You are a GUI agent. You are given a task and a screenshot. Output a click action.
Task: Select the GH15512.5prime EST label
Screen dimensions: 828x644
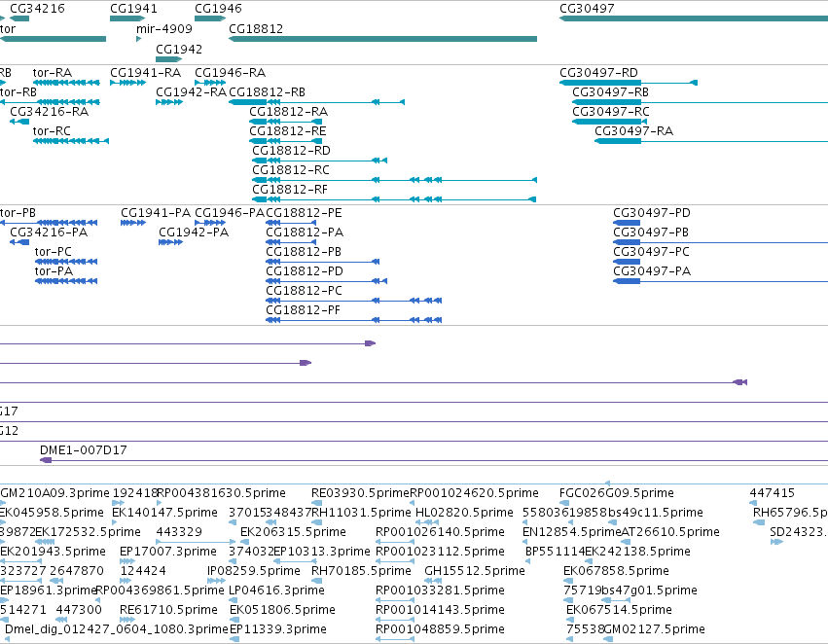click(475, 571)
